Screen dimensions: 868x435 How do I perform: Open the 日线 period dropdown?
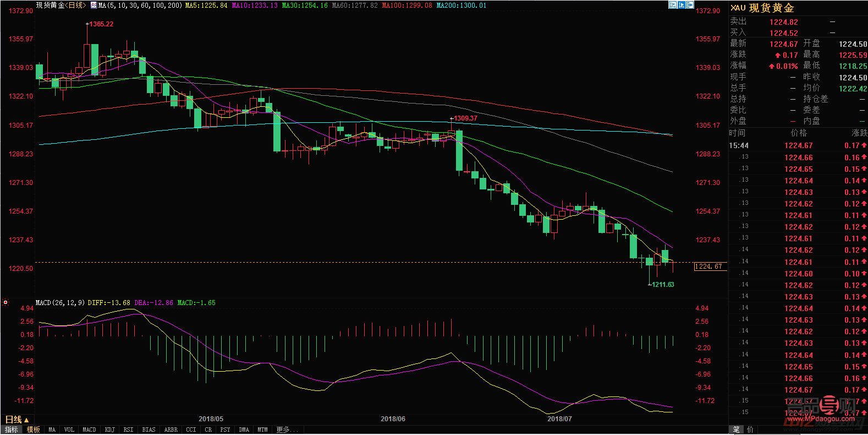pos(17,420)
